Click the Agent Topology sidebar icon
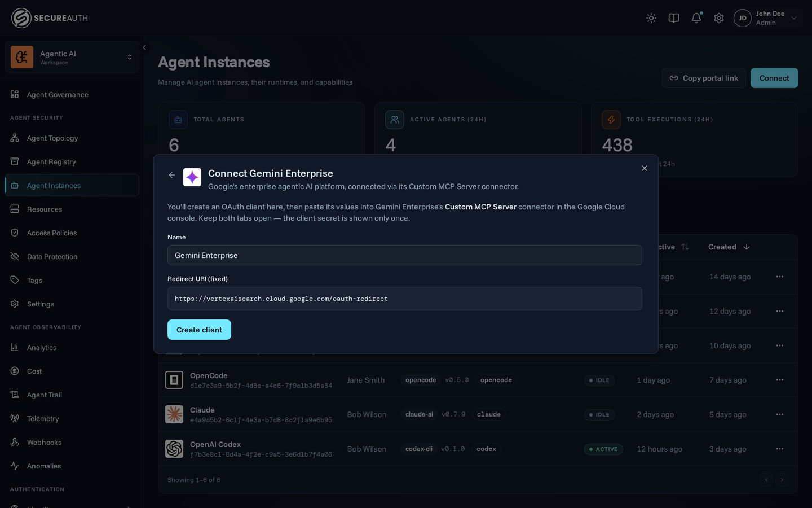812x508 pixels. coord(15,138)
